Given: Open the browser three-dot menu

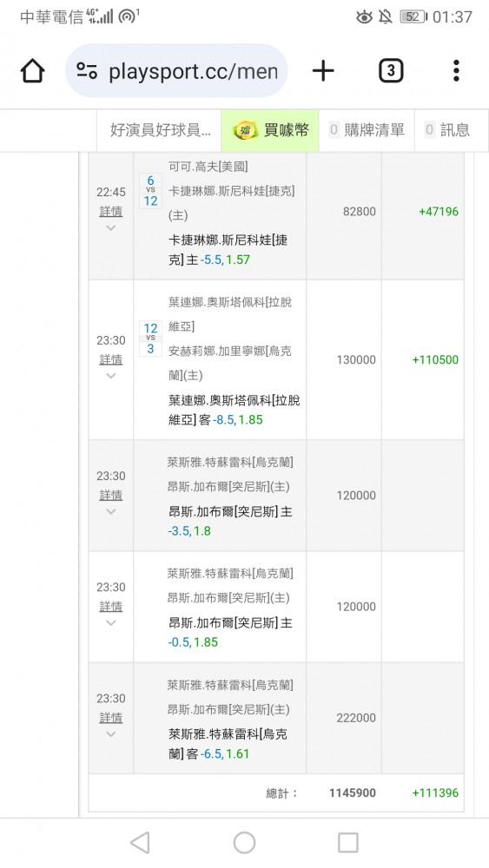Looking at the screenshot, I should click(x=456, y=71).
